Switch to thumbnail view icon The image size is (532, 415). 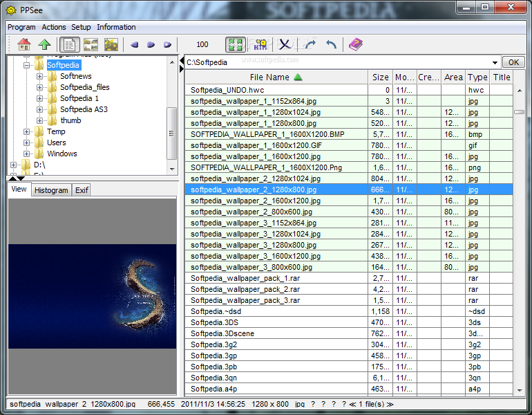pyautogui.click(x=91, y=44)
